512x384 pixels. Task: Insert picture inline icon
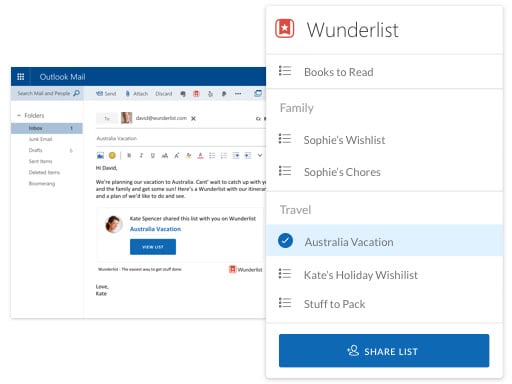coord(100,155)
